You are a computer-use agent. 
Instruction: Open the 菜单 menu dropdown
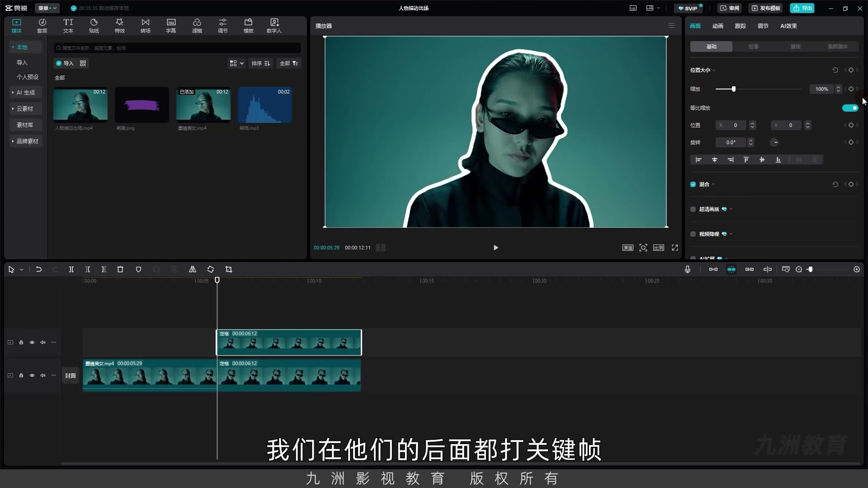[47, 8]
